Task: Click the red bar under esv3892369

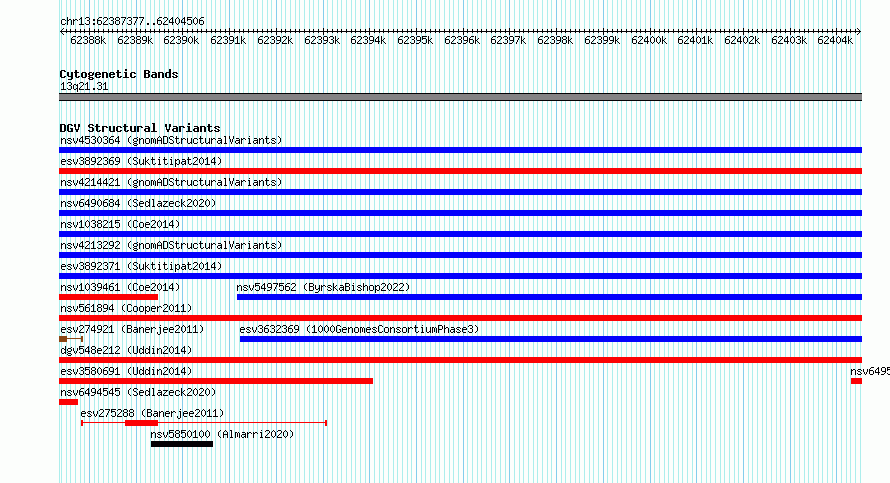Action: click(460, 171)
